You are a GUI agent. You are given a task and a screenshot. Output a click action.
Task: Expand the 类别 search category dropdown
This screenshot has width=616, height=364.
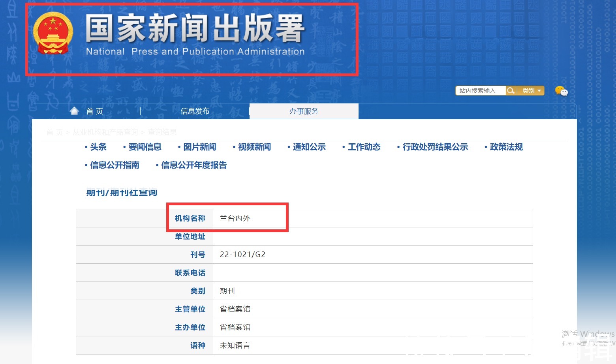(531, 91)
